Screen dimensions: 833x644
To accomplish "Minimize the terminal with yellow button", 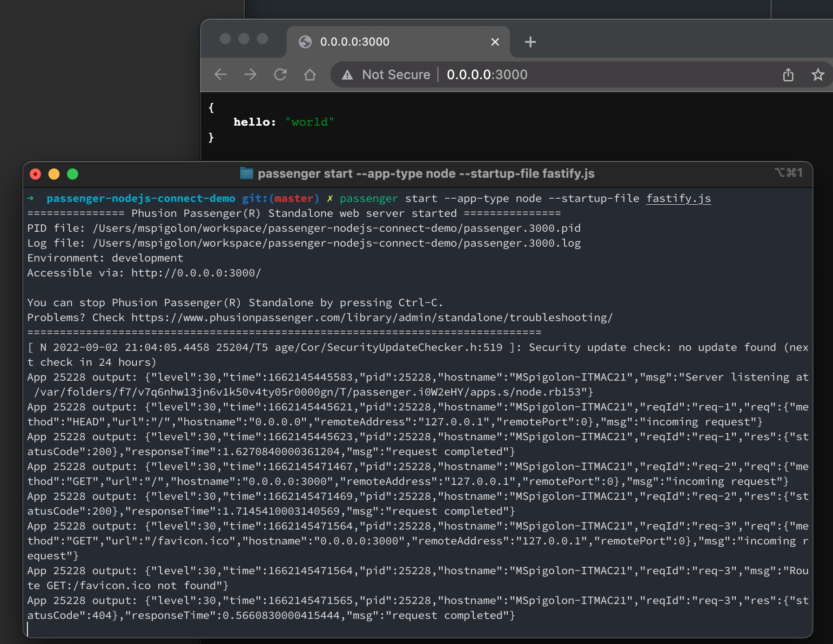I will pos(54,174).
